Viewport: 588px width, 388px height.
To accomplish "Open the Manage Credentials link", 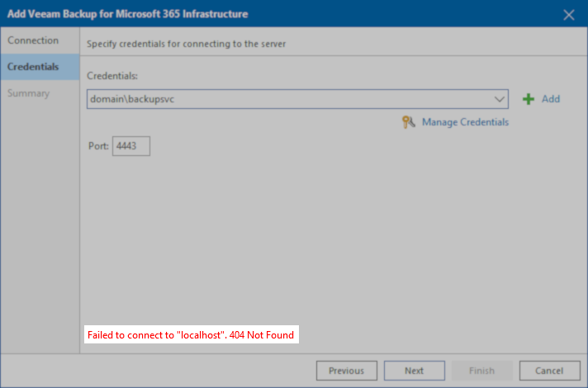I will point(465,122).
